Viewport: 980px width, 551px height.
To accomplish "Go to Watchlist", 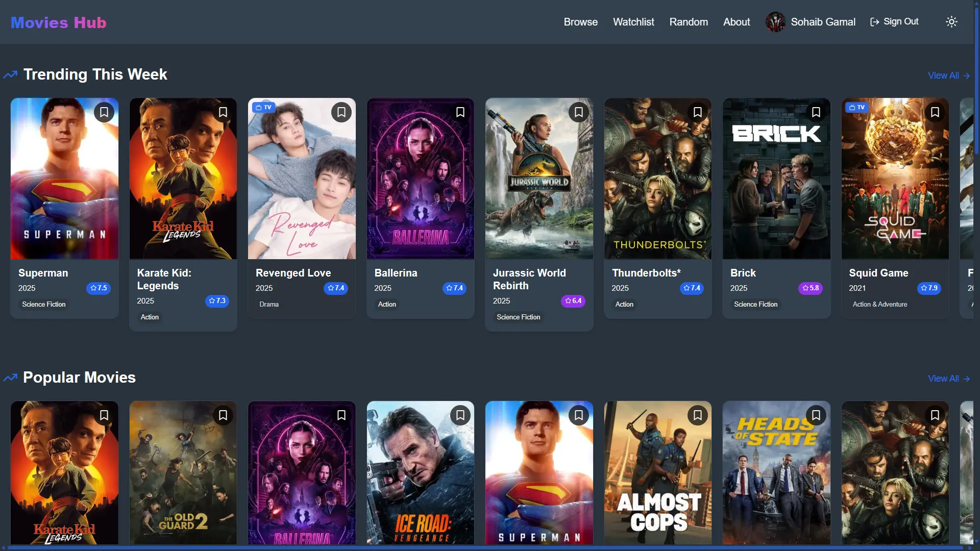I will pos(633,22).
